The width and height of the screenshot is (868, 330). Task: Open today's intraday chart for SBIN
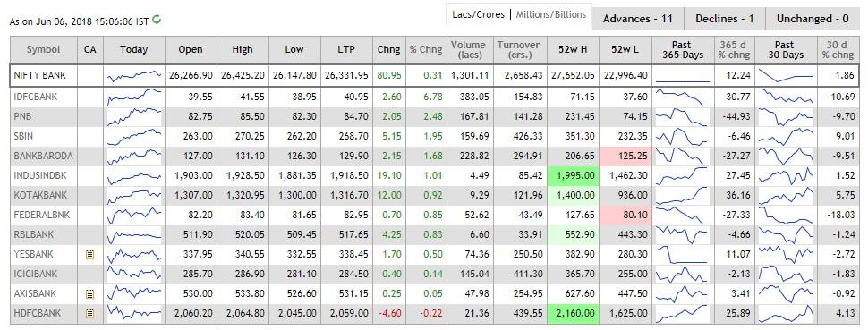pos(134,136)
